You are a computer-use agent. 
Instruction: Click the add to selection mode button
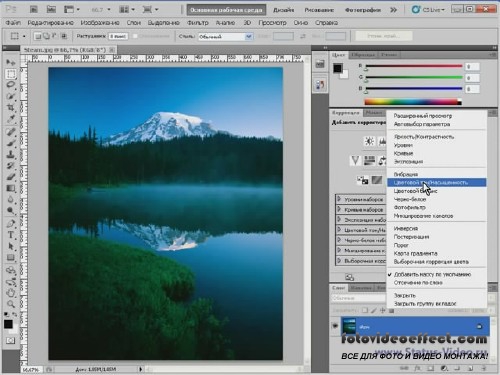click(x=46, y=36)
